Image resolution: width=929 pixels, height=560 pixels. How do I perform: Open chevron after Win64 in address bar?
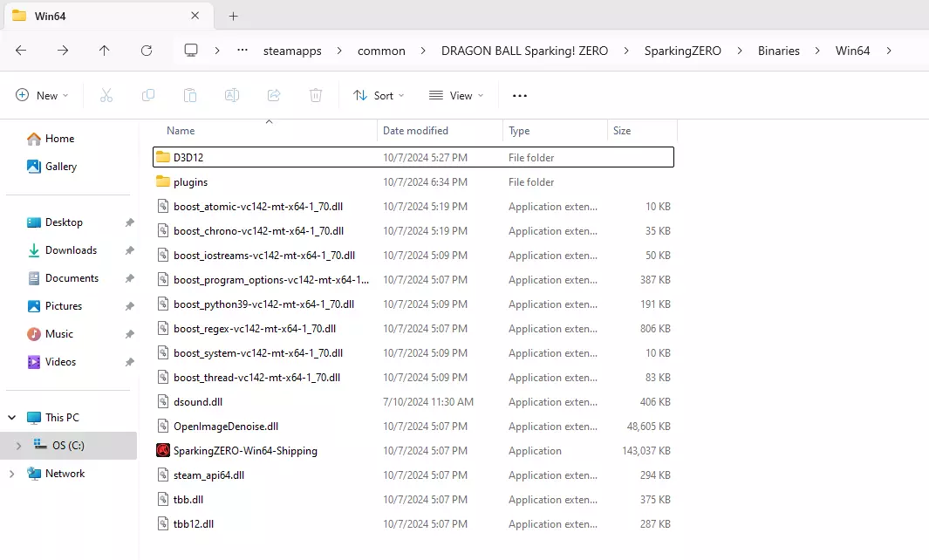click(x=889, y=51)
